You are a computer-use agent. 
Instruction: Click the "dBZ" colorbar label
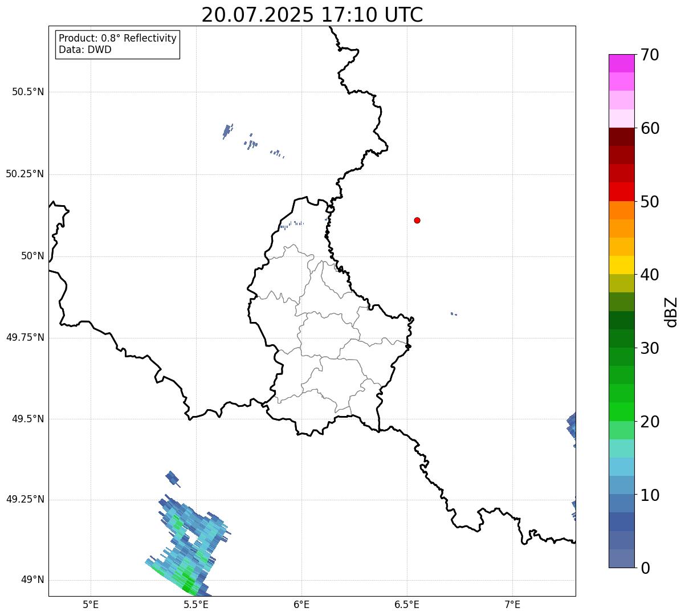[671, 311]
